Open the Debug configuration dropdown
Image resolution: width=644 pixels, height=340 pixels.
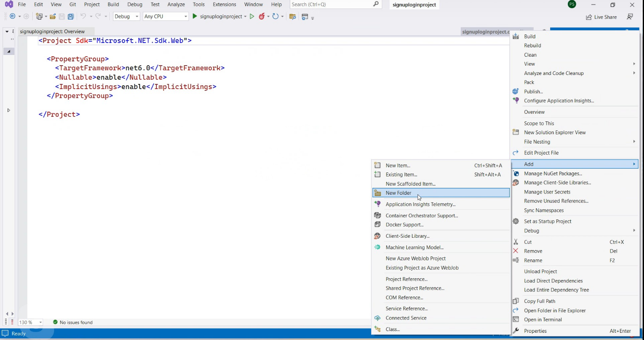126,16
